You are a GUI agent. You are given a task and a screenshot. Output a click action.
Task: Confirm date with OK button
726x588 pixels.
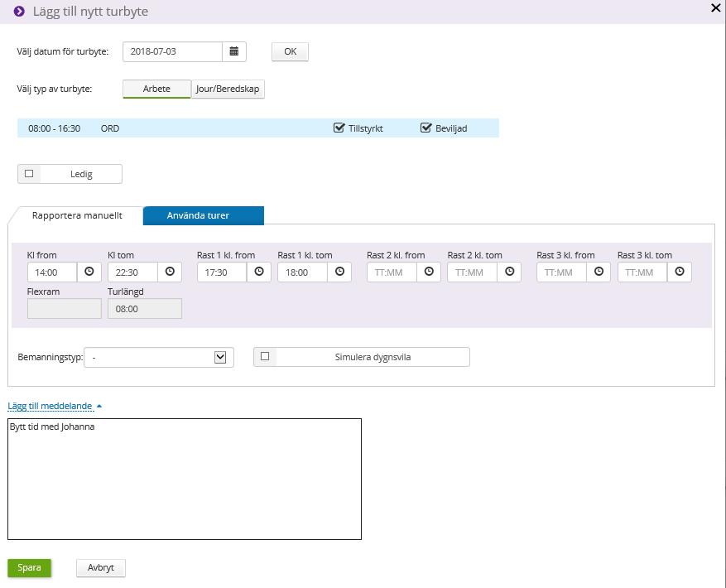point(290,51)
